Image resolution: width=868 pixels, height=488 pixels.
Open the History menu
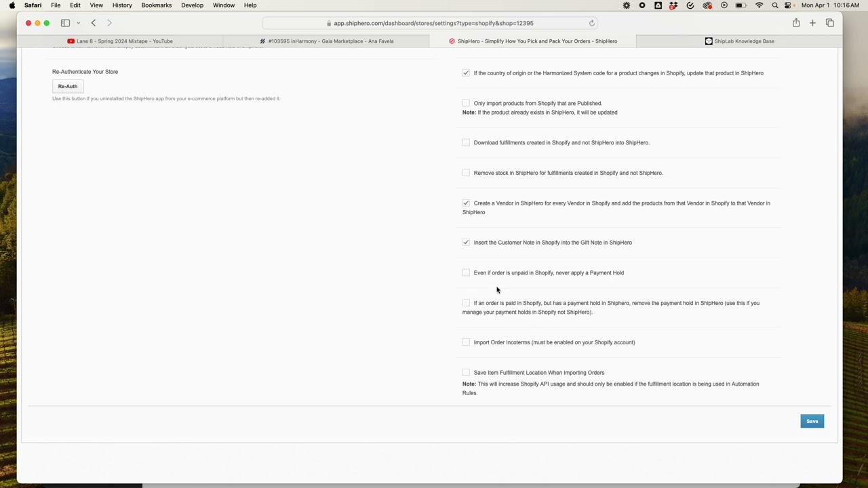tap(122, 5)
